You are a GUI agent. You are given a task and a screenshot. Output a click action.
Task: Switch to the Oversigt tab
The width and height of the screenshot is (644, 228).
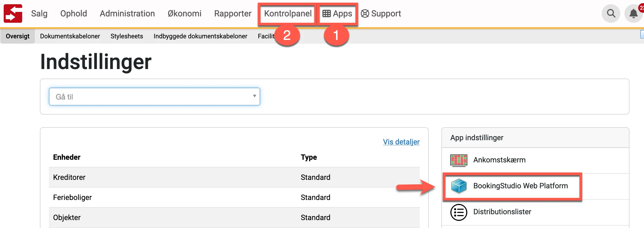click(x=18, y=36)
